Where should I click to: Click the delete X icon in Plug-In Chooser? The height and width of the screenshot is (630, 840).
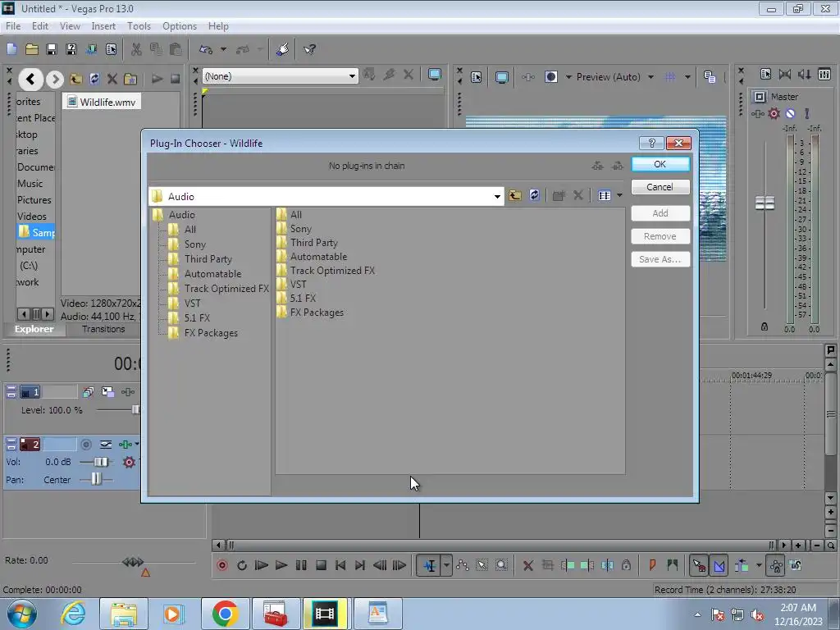coord(578,195)
